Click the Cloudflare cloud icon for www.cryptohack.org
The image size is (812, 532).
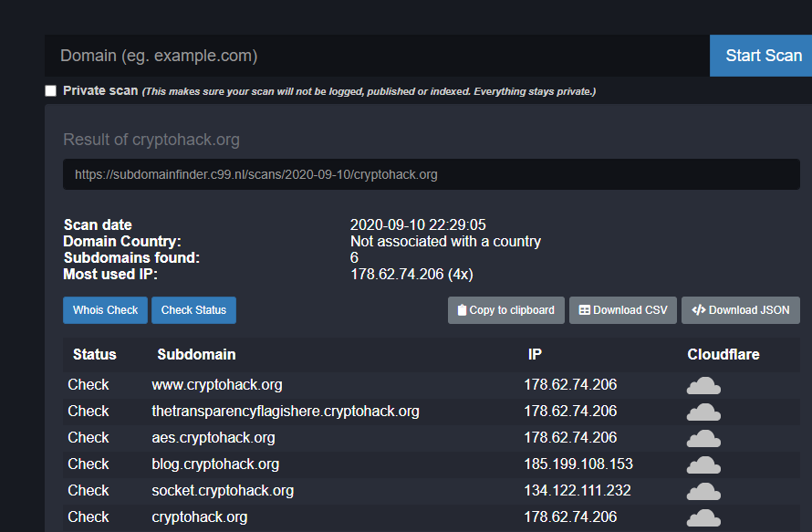click(703, 386)
